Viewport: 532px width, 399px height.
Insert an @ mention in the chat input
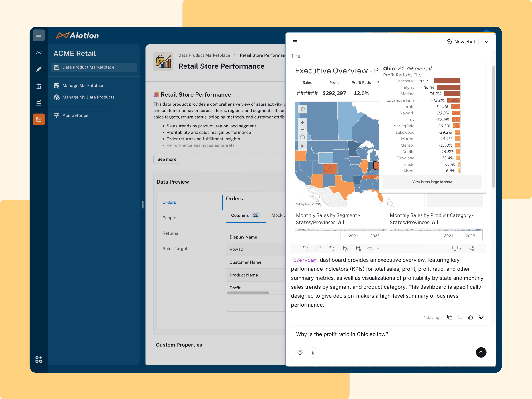click(300, 352)
